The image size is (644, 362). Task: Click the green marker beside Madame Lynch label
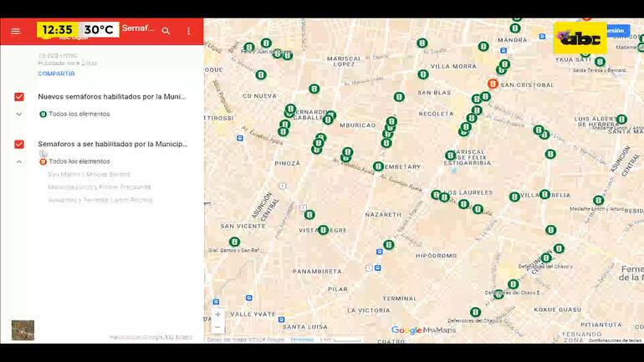click(x=598, y=200)
